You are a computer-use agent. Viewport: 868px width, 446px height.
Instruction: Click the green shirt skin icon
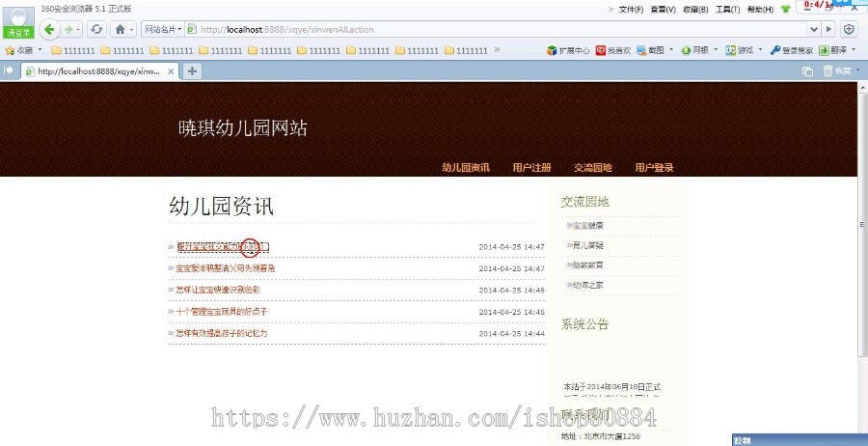click(x=785, y=10)
